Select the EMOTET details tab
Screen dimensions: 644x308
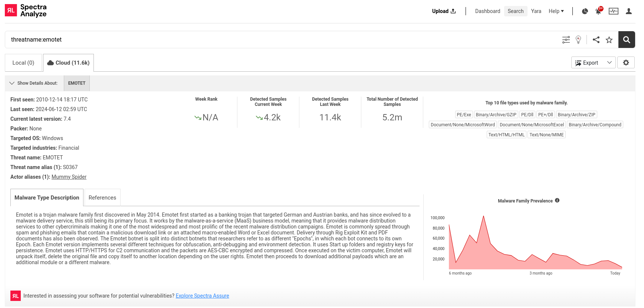(77, 83)
